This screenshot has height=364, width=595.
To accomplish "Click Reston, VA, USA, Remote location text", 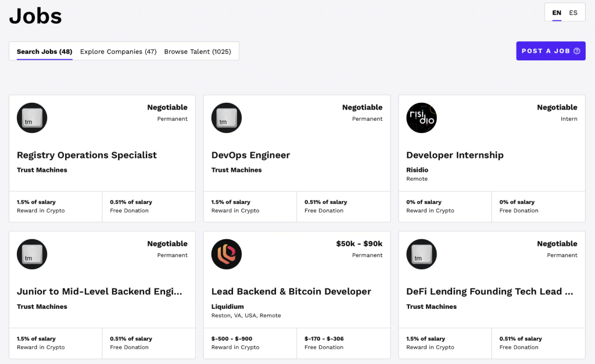I will (x=246, y=315).
